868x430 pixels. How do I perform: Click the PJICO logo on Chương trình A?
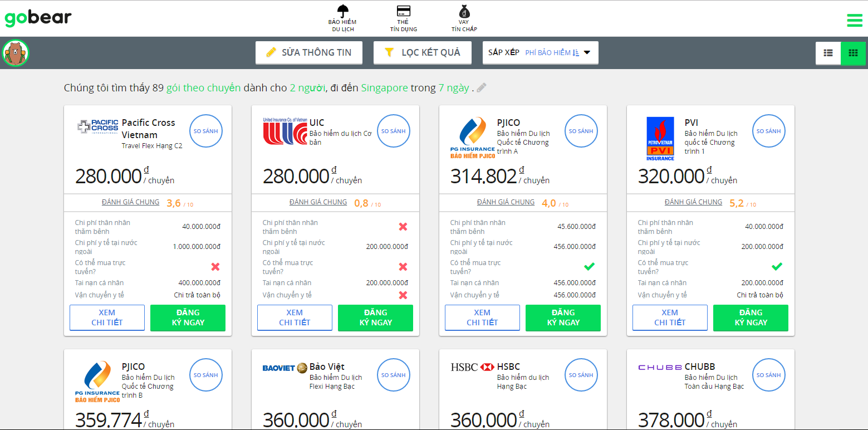point(473,138)
